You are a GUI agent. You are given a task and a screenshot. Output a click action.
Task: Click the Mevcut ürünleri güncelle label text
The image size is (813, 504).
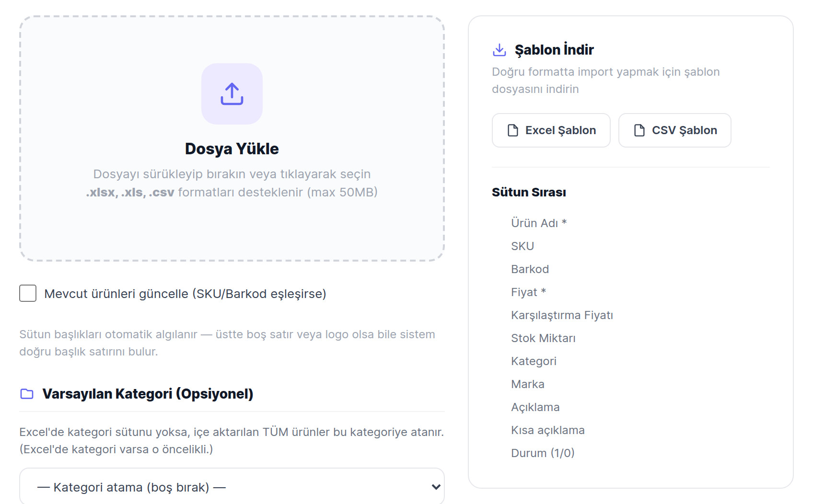coord(185,294)
